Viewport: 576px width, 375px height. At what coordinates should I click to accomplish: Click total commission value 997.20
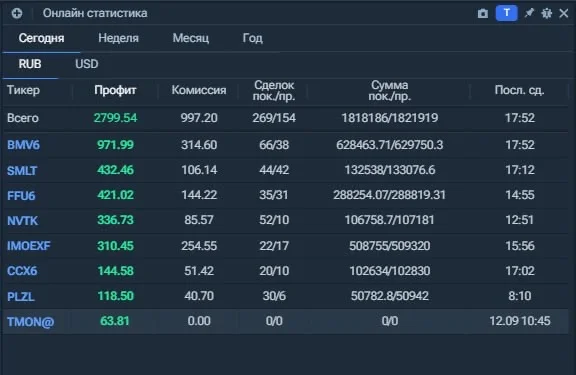coord(199,118)
